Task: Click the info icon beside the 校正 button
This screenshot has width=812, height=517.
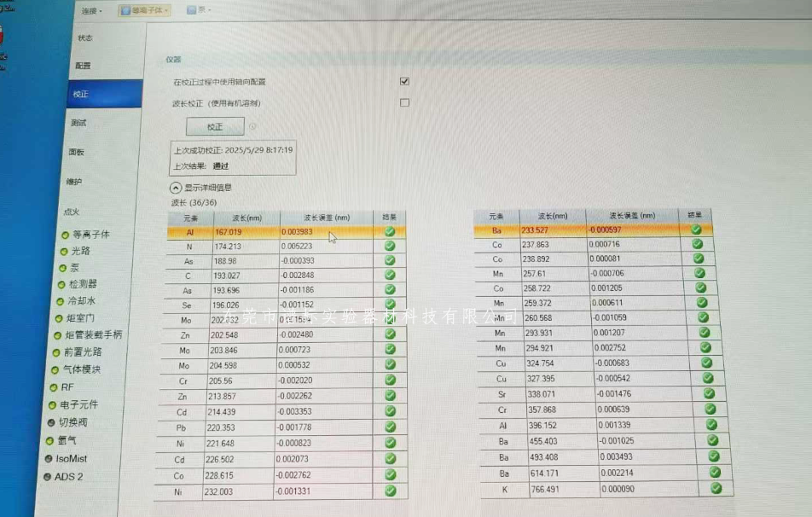Action: pos(253,127)
